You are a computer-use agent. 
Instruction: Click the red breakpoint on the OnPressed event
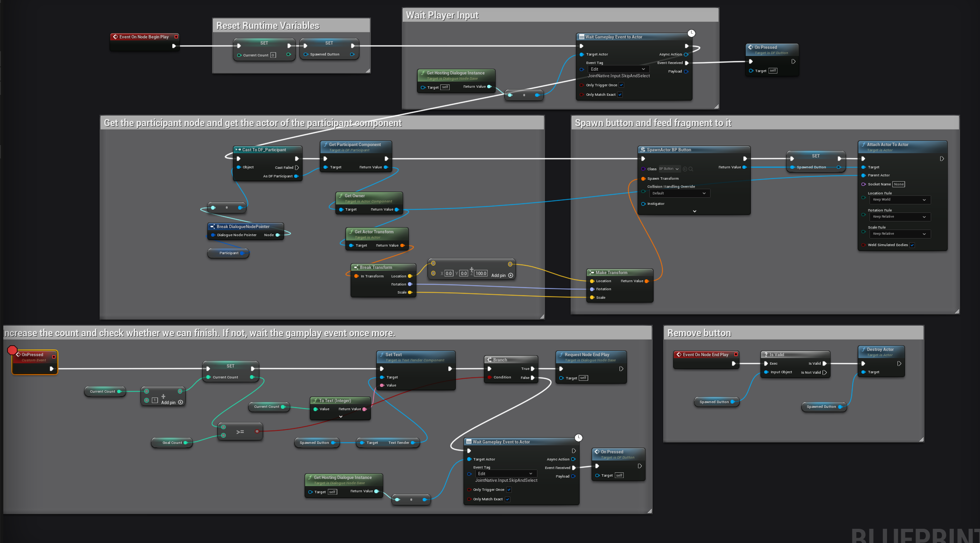12,350
